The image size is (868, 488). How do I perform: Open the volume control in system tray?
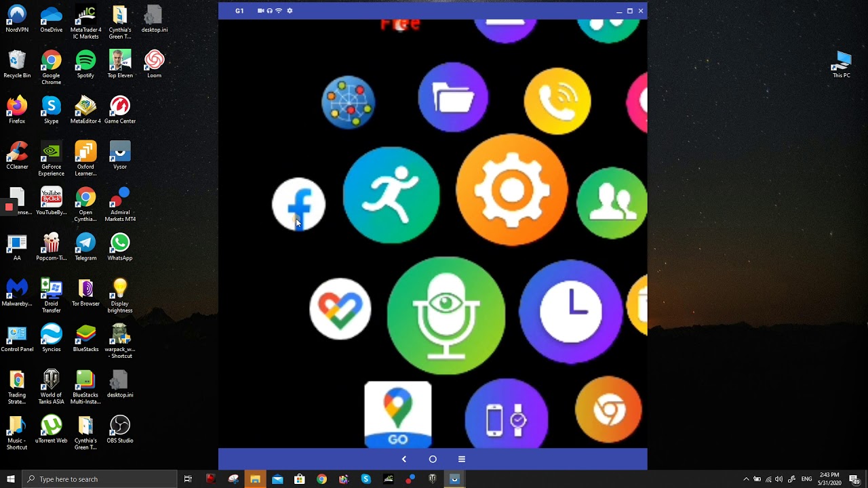click(x=778, y=479)
